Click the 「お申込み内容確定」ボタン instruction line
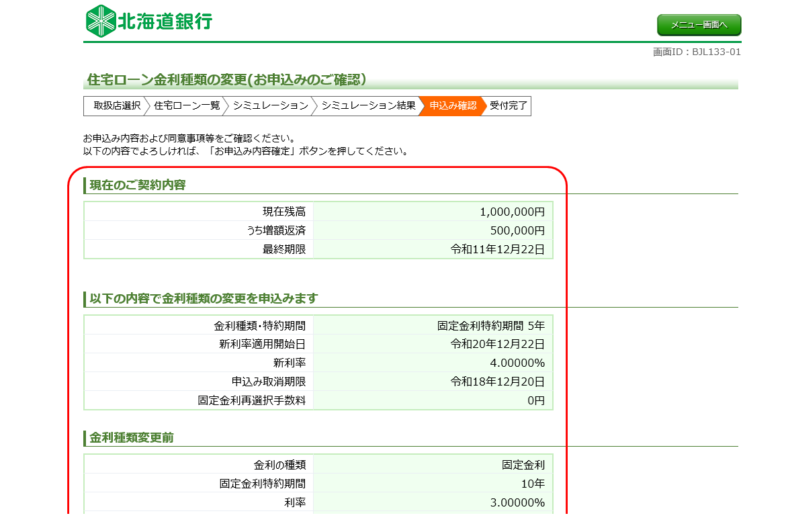The image size is (786, 532). [246, 151]
